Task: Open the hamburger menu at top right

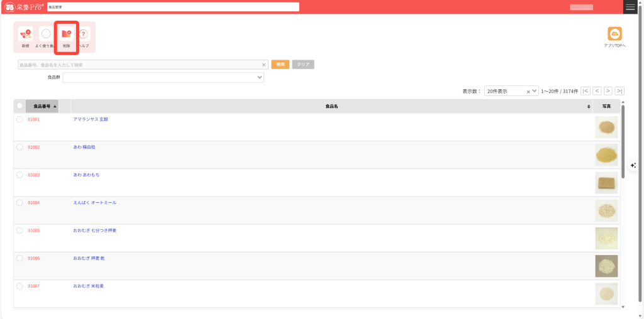Action: pos(630,7)
